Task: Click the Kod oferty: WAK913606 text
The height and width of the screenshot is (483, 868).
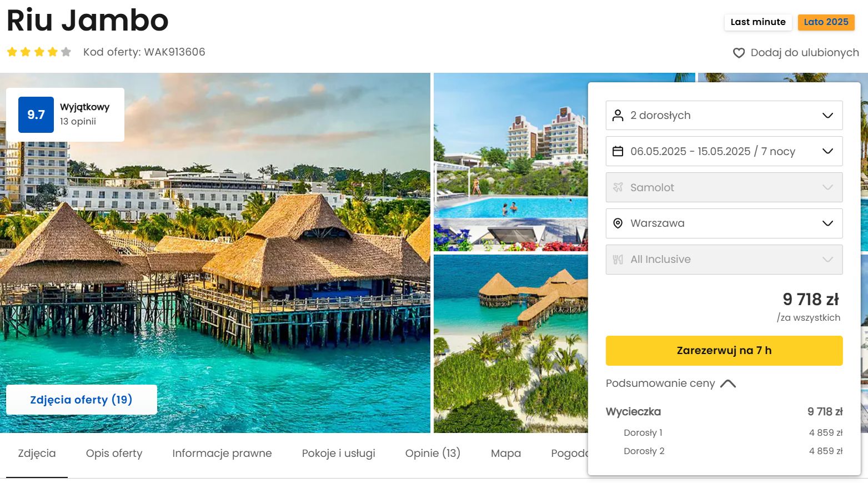Action: click(144, 52)
